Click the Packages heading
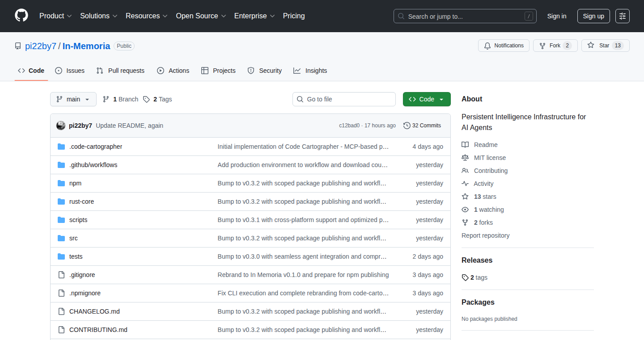 pos(478,302)
